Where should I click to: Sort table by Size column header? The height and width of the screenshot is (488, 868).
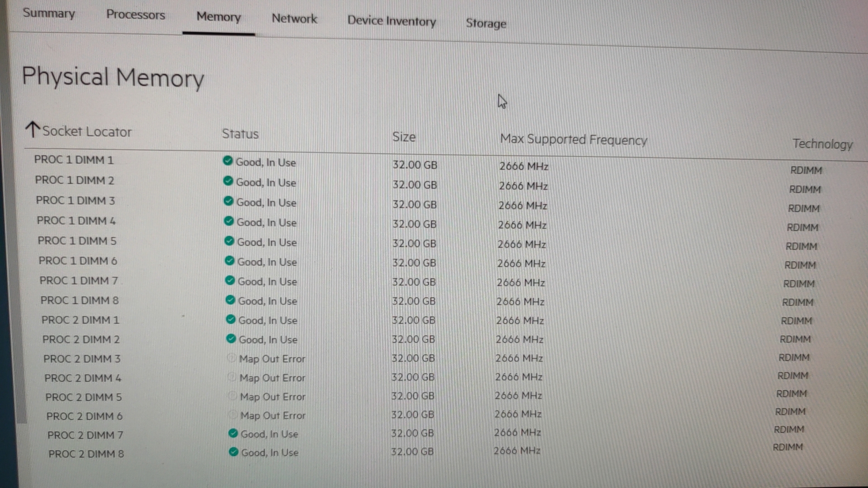[404, 137]
